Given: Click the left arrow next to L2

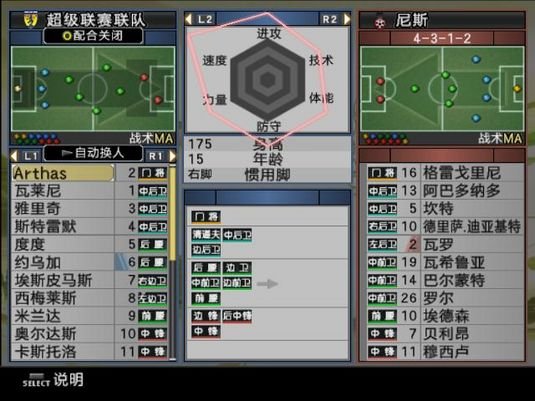Looking at the screenshot, I should point(188,19).
